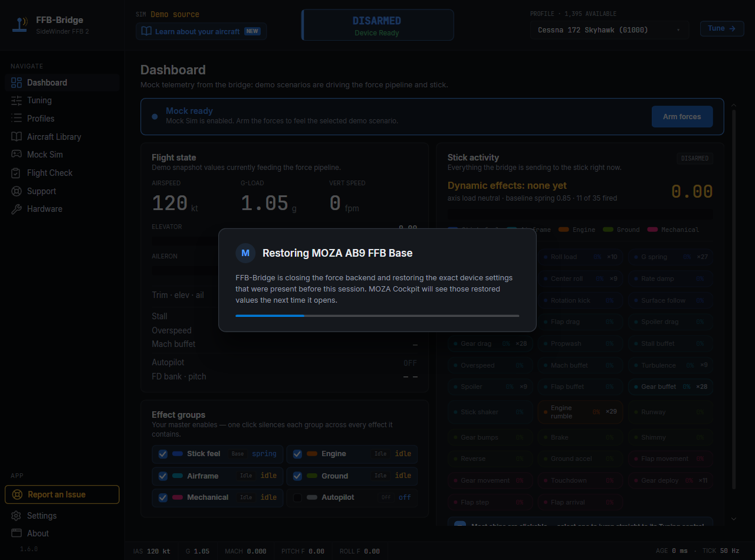Go to the Dashboard page
Viewport: 755px width, 560px height.
pos(62,83)
